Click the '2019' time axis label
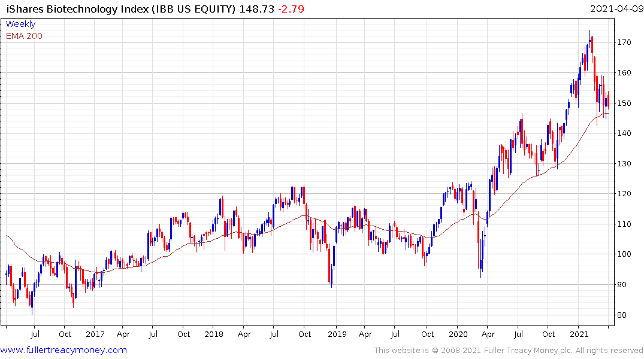The width and height of the screenshot is (644, 359). click(337, 334)
